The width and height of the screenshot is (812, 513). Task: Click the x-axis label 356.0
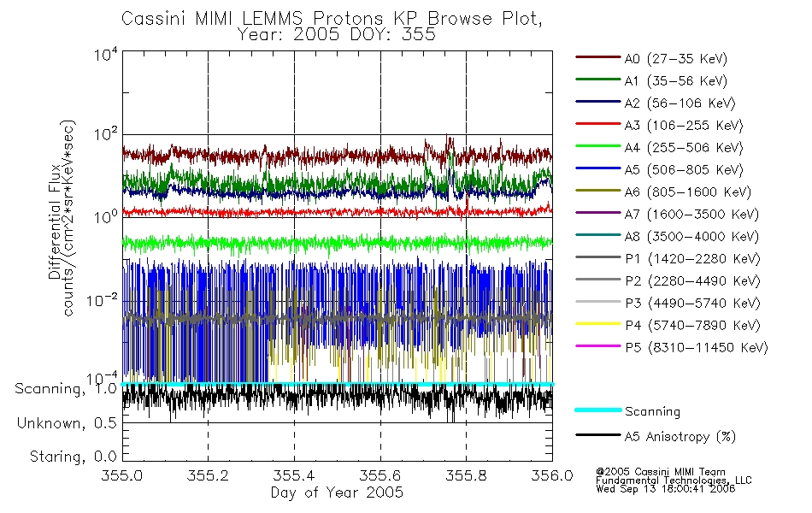552,475
